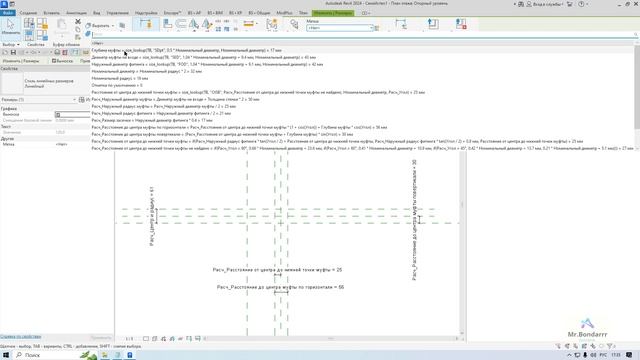
Task: Click the yellow linework icon in ribbon
Action: (x=249, y=24)
